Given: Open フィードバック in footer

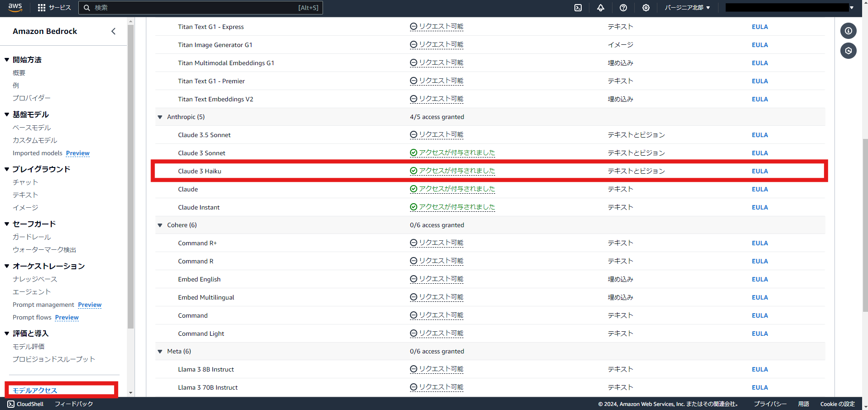Looking at the screenshot, I should [74, 404].
